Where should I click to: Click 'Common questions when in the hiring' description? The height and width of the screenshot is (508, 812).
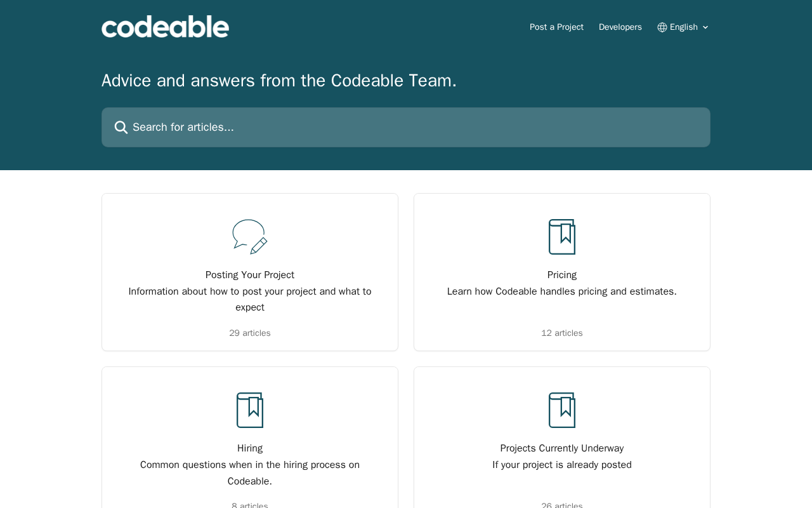(x=250, y=473)
